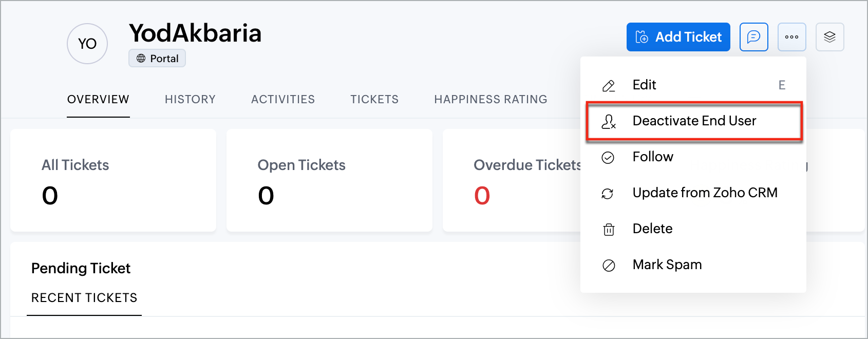The image size is (868, 339).
Task: Click the Portal globe badge
Action: pos(157,59)
